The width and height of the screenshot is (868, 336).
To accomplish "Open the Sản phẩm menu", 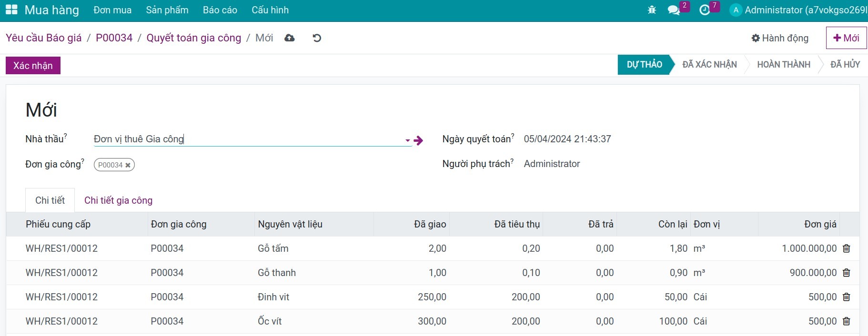I will coord(167,10).
